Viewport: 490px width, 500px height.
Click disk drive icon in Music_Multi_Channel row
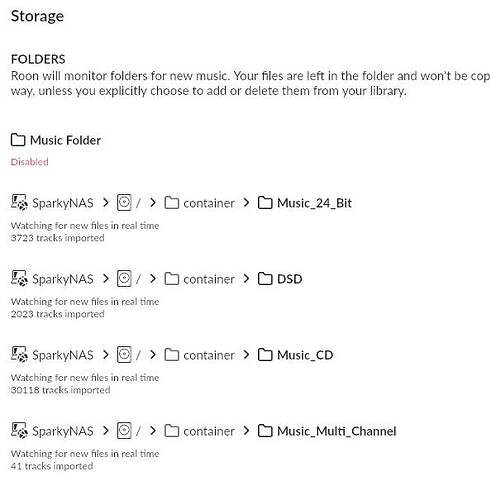click(124, 431)
